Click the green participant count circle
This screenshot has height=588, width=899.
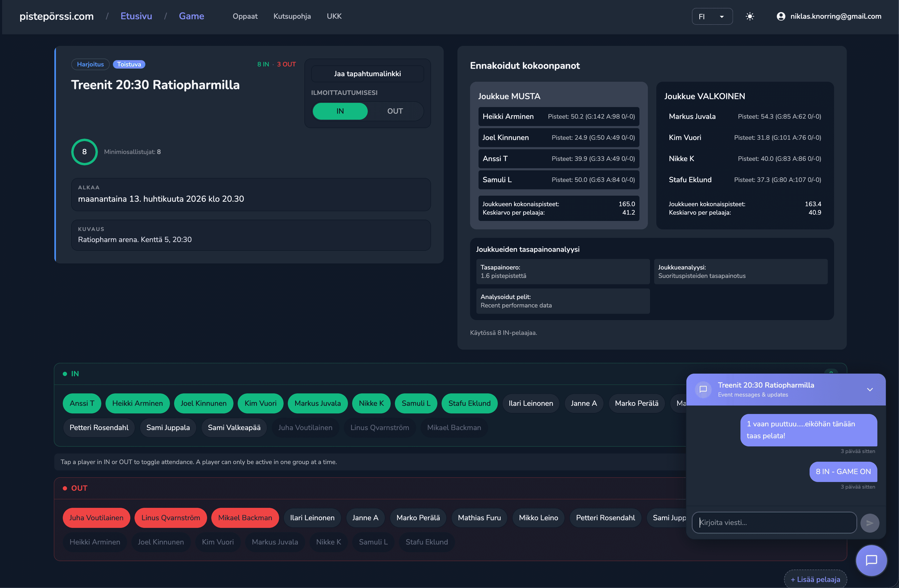pyautogui.click(x=84, y=152)
